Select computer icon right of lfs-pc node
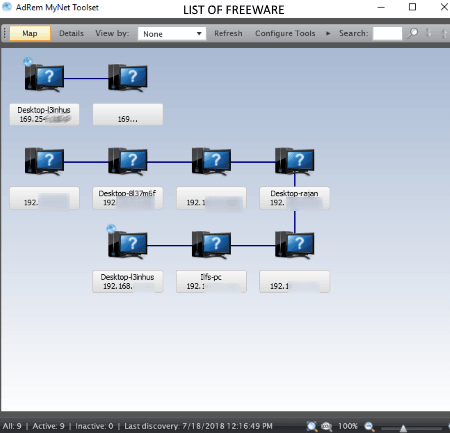Screen dimensions: 450x433 click(x=295, y=245)
